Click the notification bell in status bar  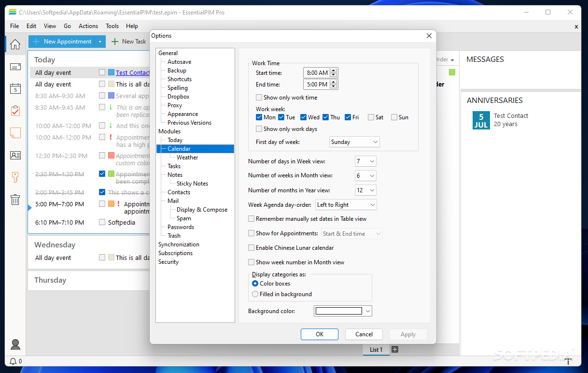pyautogui.click(x=13, y=361)
